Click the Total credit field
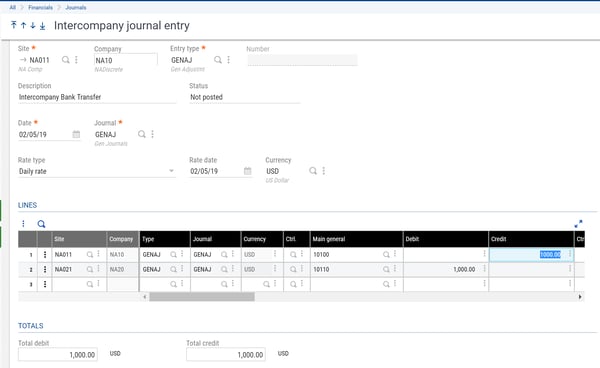Screen dimensions: 600x368 pyautogui.click(x=226, y=355)
